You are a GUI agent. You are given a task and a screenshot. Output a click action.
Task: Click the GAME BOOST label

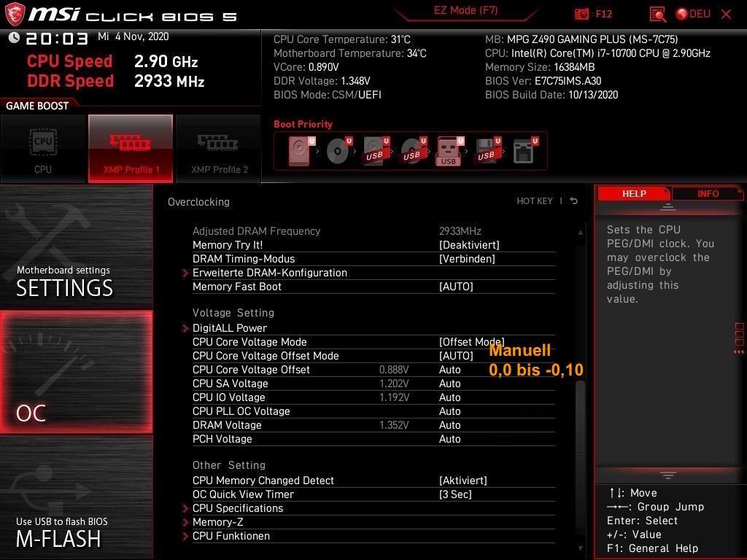point(37,106)
